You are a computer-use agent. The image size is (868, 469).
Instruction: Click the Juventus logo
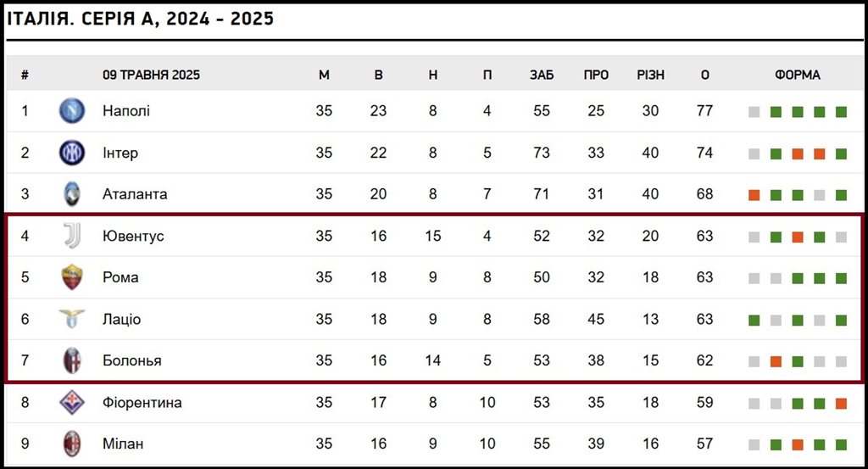72,236
